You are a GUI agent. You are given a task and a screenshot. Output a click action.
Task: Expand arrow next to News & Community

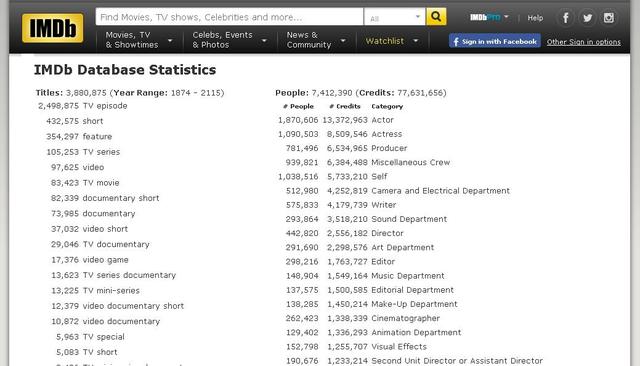point(343,41)
